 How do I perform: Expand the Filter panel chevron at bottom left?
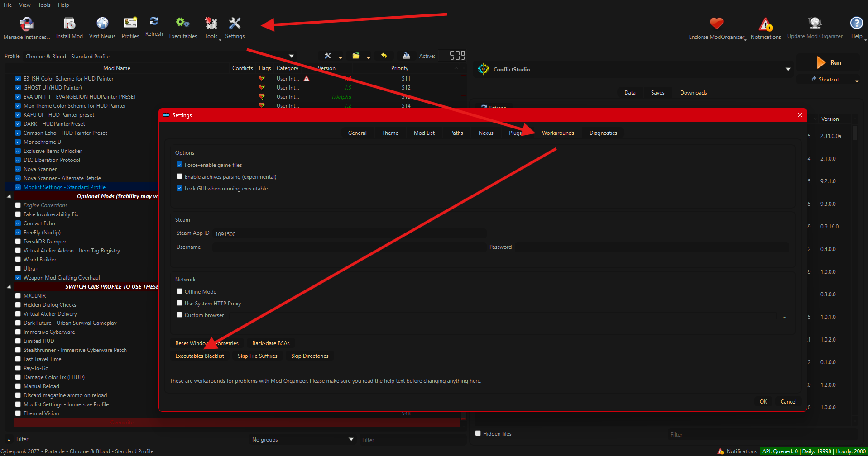[x=9, y=439]
